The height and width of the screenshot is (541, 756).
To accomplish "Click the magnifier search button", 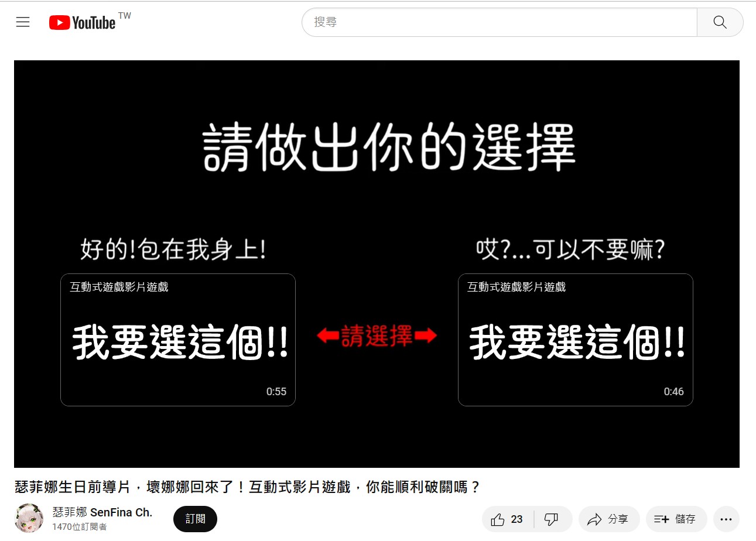I will point(720,22).
